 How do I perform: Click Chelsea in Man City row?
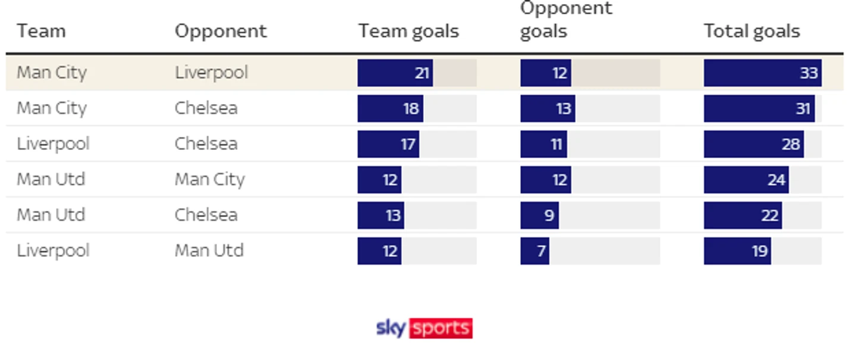(206, 108)
